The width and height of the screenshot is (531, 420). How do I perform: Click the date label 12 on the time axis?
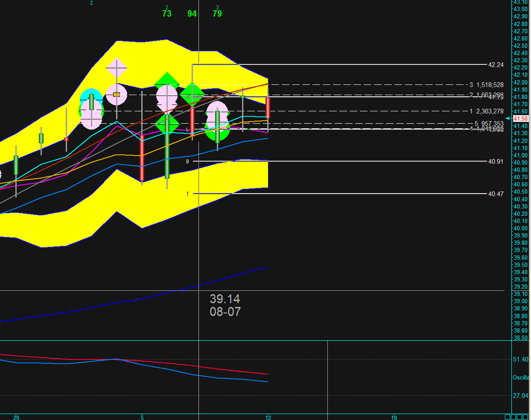pyautogui.click(x=268, y=417)
